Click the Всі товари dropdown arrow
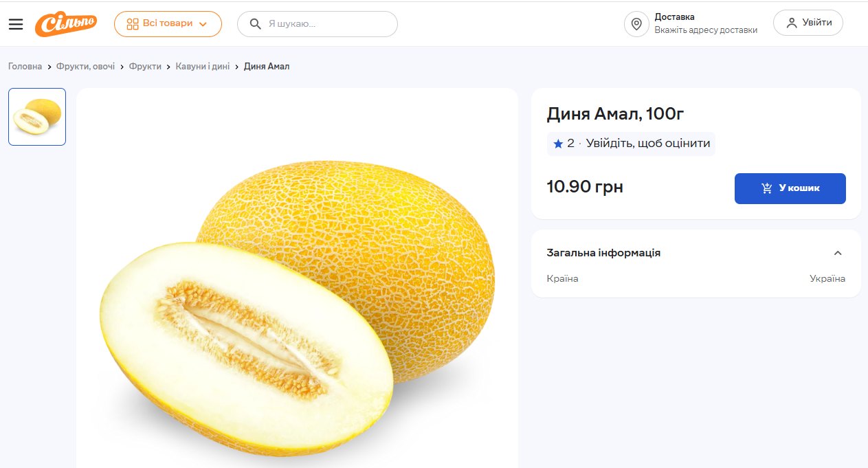Viewport: 868px width, 468px height. [x=203, y=24]
